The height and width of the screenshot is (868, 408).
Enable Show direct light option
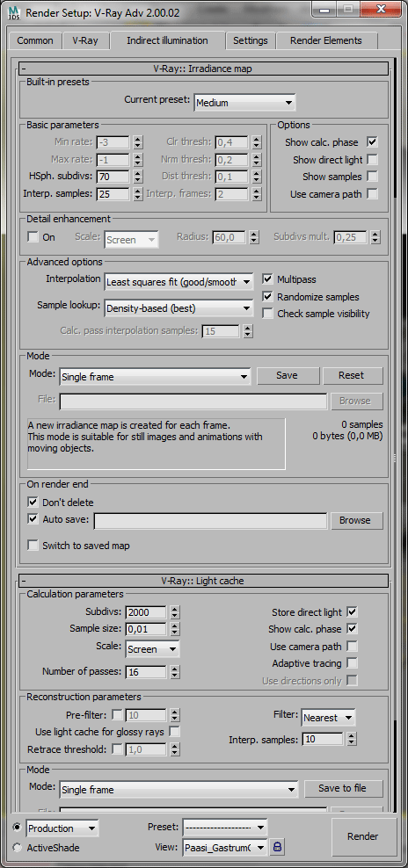(372, 159)
